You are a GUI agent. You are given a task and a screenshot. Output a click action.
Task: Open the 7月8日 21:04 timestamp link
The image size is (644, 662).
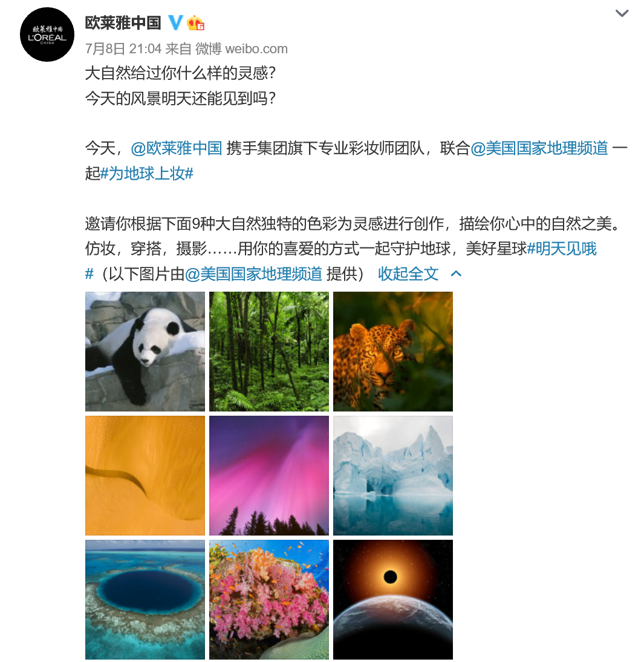123,48
